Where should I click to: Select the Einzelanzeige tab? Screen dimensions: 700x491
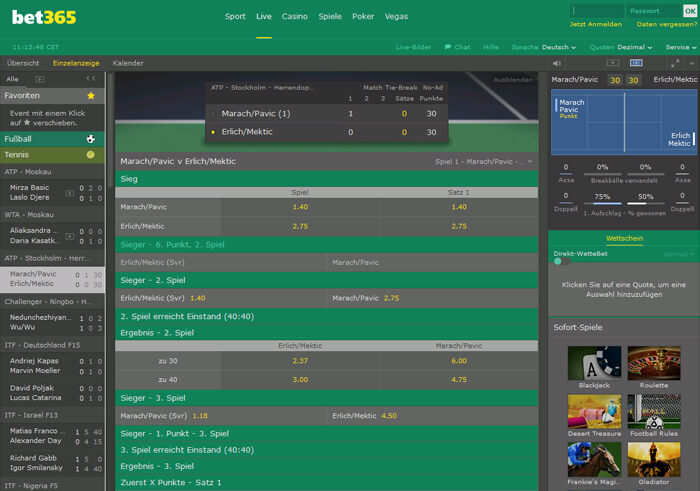76,63
